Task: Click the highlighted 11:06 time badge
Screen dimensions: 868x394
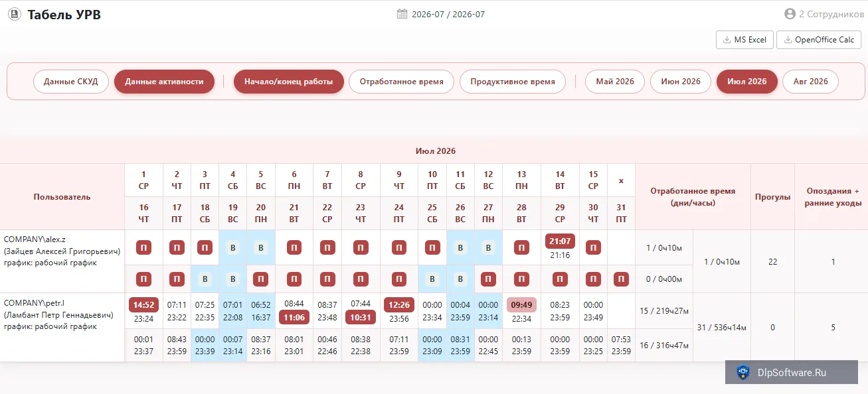Action: (x=294, y=317)
